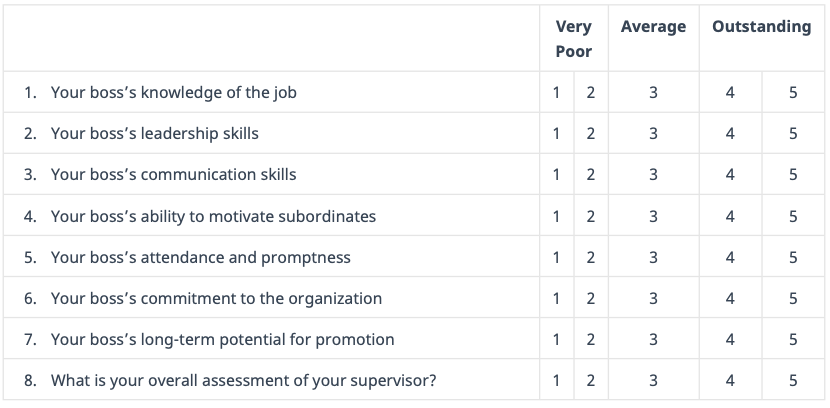Click the "Your boss's leadership skills" question text
This screenshot has height=408, width=830.
point(155,134)
